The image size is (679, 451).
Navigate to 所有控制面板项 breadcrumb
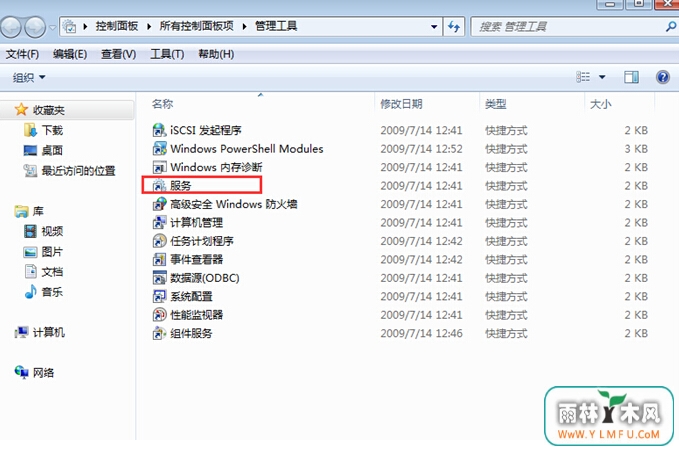[x=196, y=26]
